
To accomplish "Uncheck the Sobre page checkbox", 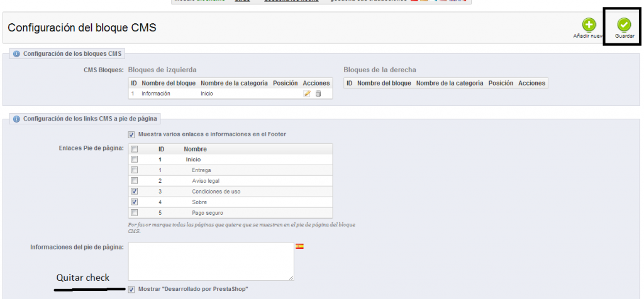I will click(135, 202).
